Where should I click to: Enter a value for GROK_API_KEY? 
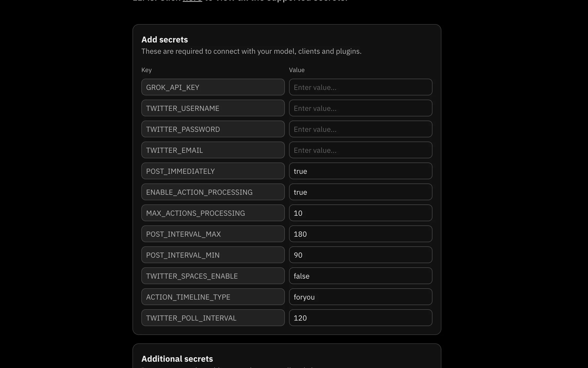click(x=360, y=87)
